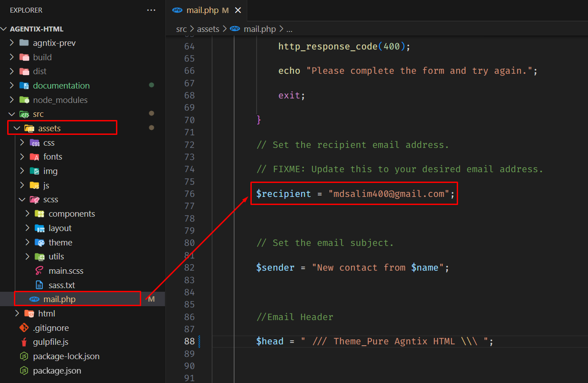This screenshot has height=383, width=588.
Task: Click the gulpfile.js file icon
Action: click(24, 342)
